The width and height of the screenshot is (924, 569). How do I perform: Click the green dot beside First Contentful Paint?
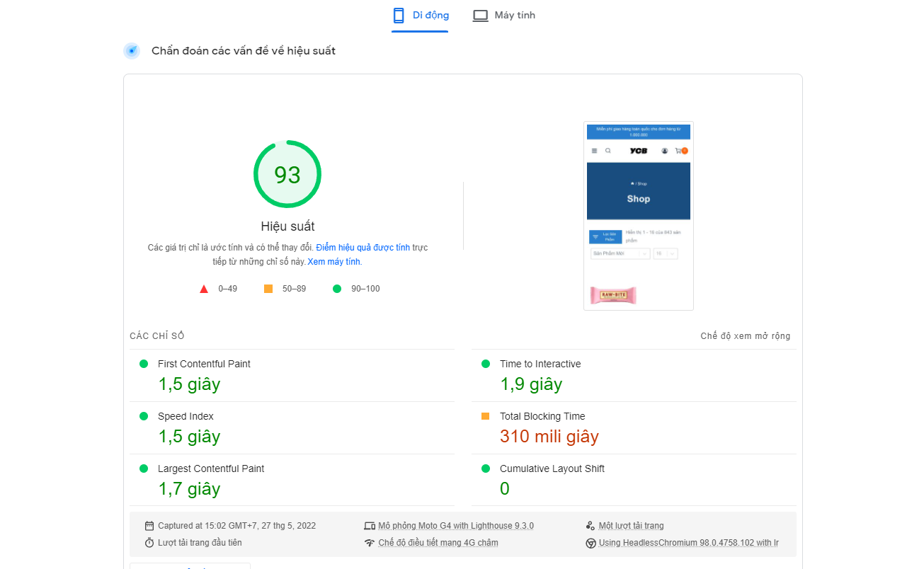pos(144,364)
